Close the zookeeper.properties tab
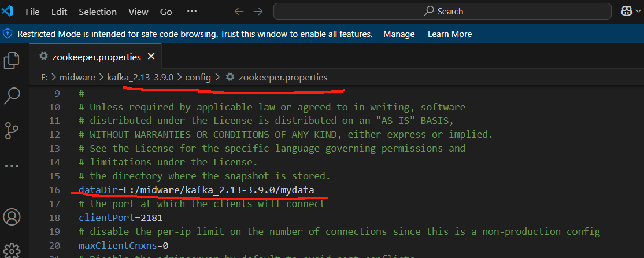644x258 pixels. click(151, 56)
